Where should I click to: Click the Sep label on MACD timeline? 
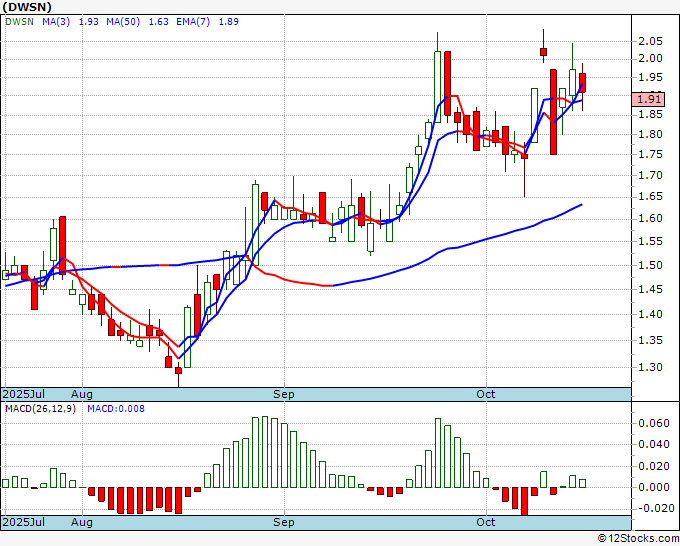[284, 522]
